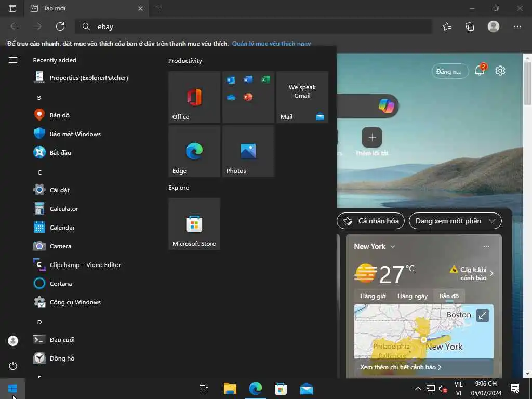The width and height of the screenshot is (532, 399).
Task: Open Edge Favorites star button
Action: click(x=447, y=26)
